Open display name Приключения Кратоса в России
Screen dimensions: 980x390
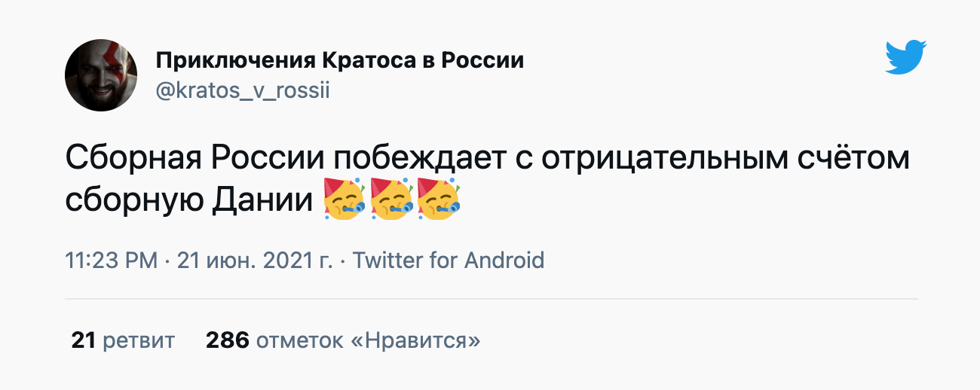(339, 60)
